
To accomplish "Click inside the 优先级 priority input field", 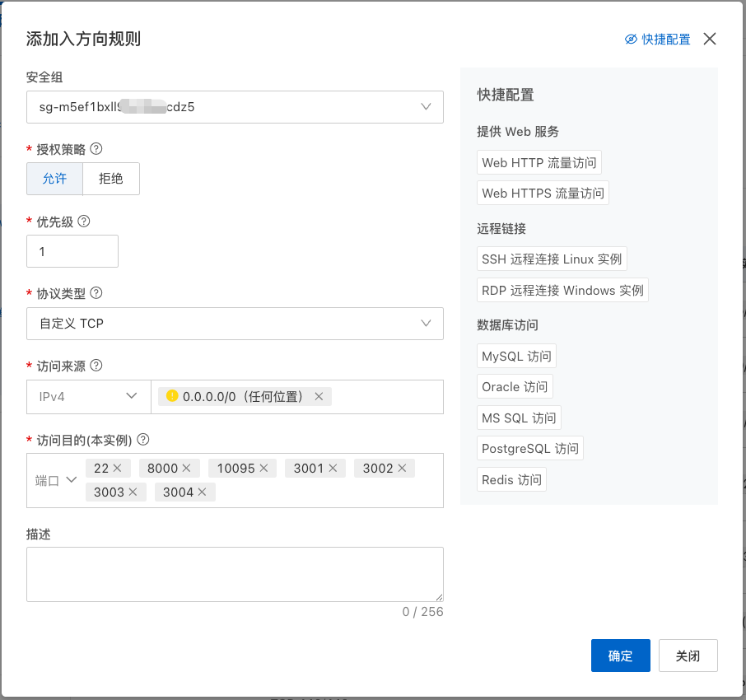I will pos(72,251).
